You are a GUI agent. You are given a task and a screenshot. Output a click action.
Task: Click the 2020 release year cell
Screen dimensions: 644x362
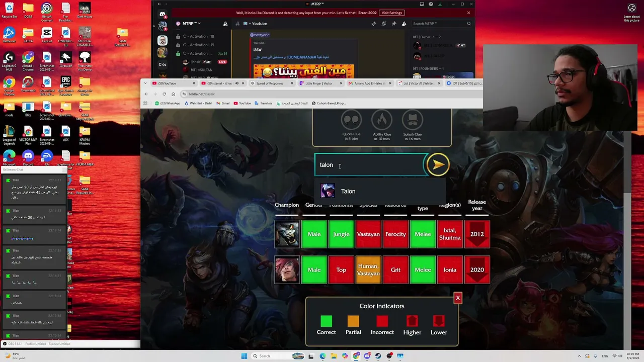(477, 270)
